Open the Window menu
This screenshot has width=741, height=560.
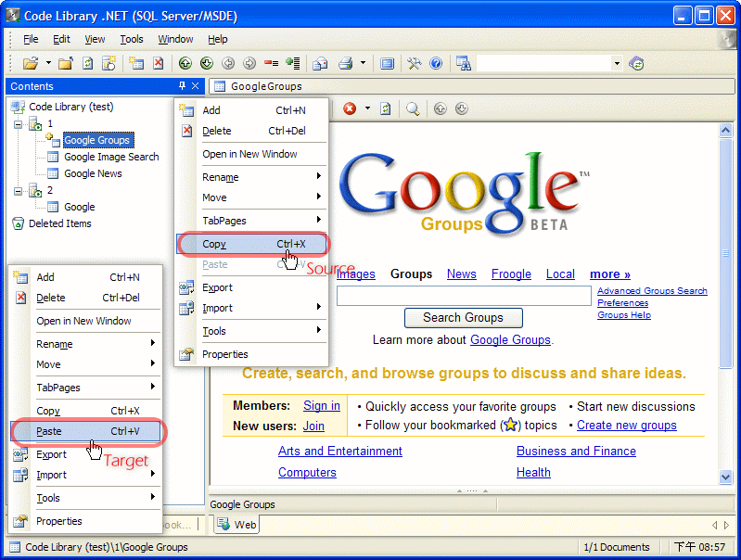pos(175,39)
